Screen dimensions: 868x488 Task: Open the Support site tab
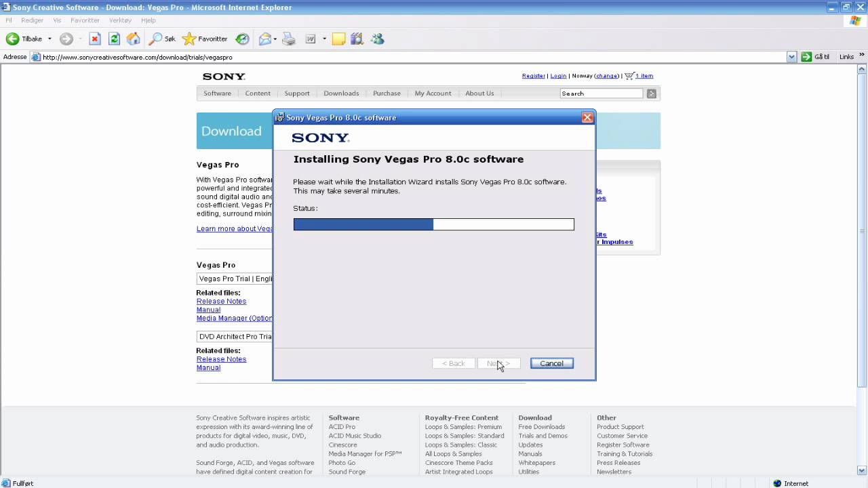point(297,94)
